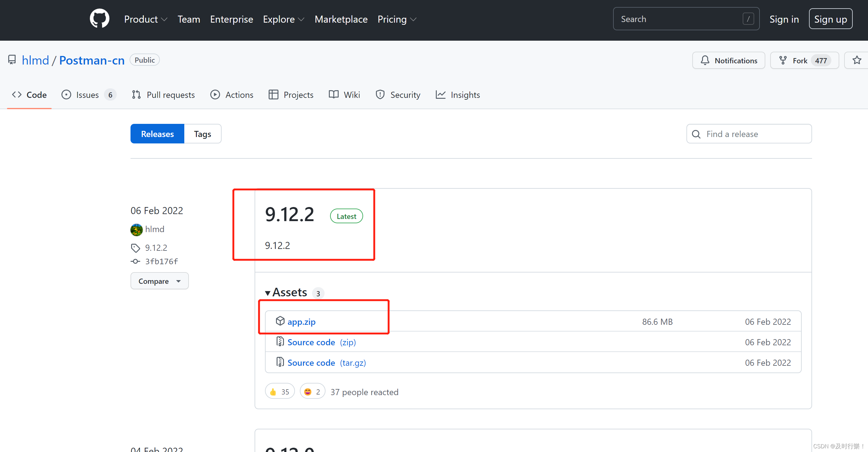Click the Sign up button
868x452 pixels.
[830, 19]
